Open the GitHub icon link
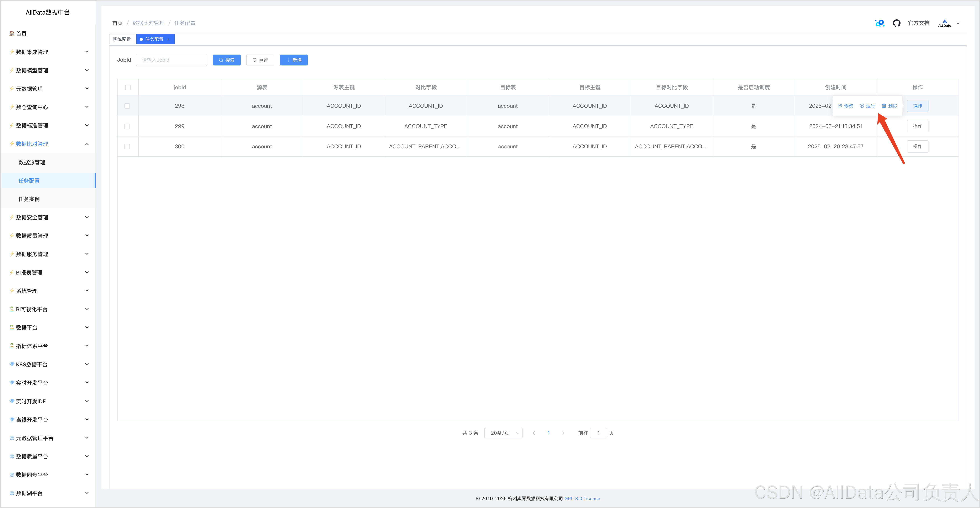The width and height of the screenshot is (980, 508). pos(896,23)
